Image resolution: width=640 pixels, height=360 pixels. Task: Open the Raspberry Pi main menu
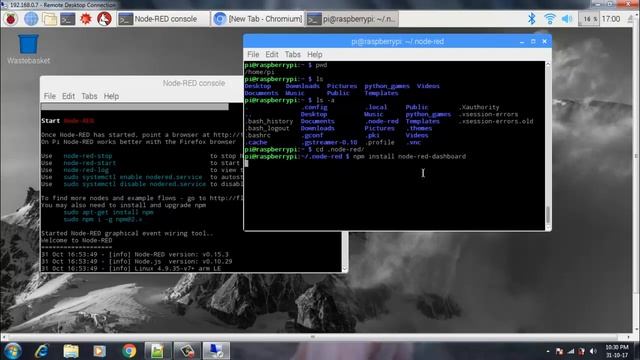tap(11, 19)
